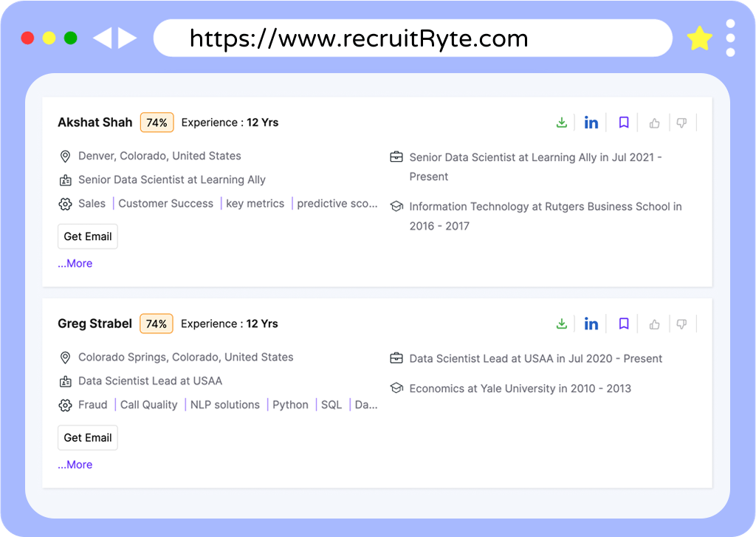Toggle thumbs down on Akshat Shah
This screenshot has height=537, width=756.
coord(681,122)
